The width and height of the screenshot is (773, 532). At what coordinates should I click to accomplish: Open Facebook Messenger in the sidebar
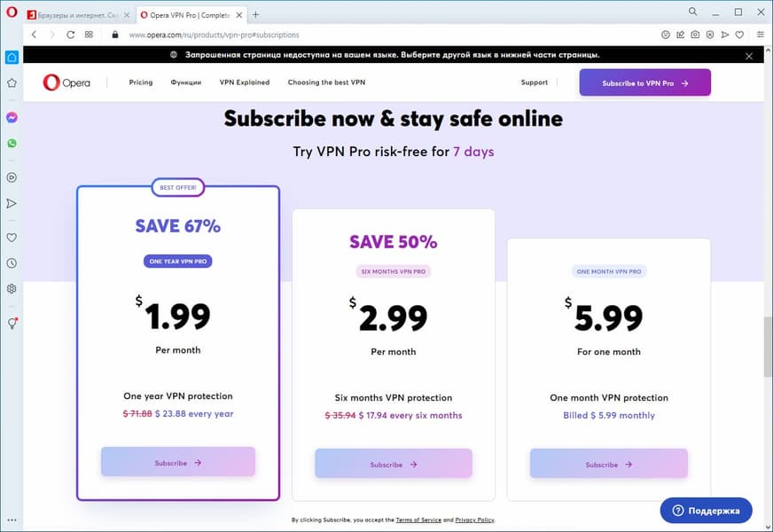click(12, 117)
